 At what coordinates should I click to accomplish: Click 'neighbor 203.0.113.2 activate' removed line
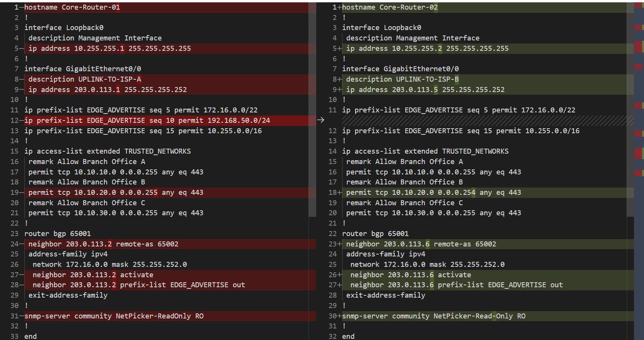93,275
